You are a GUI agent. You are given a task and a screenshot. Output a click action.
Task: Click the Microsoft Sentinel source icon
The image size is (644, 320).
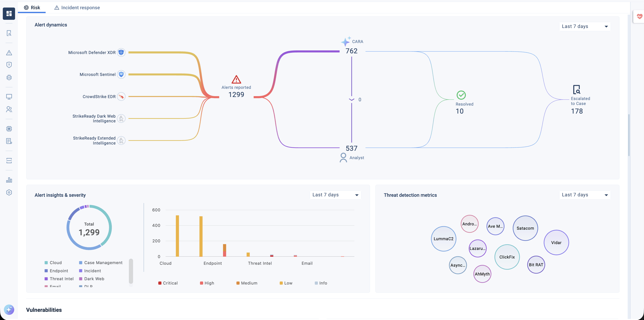click(x=121, y=74)
